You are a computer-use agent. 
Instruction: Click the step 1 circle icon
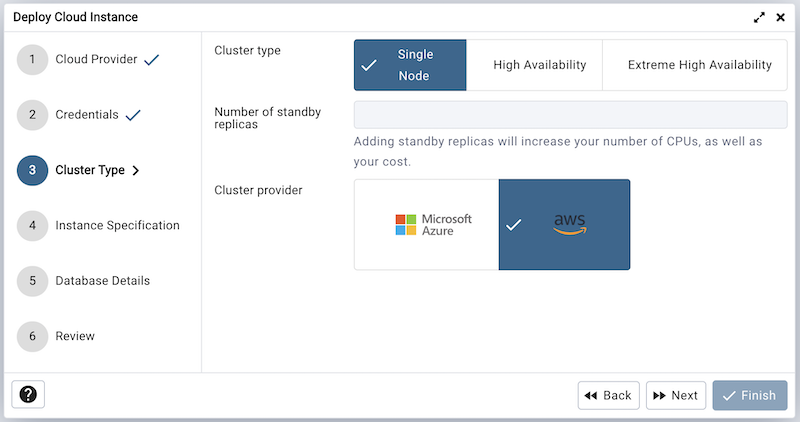(32, 59)
